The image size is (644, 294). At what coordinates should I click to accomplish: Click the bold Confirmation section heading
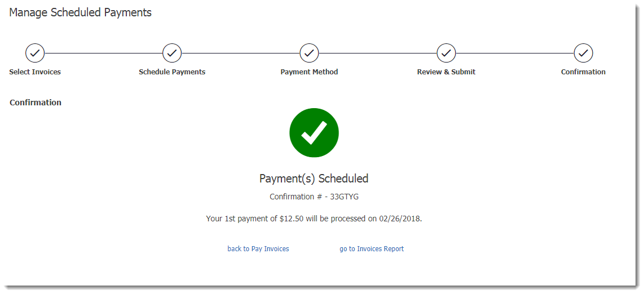tap(36, 103)
